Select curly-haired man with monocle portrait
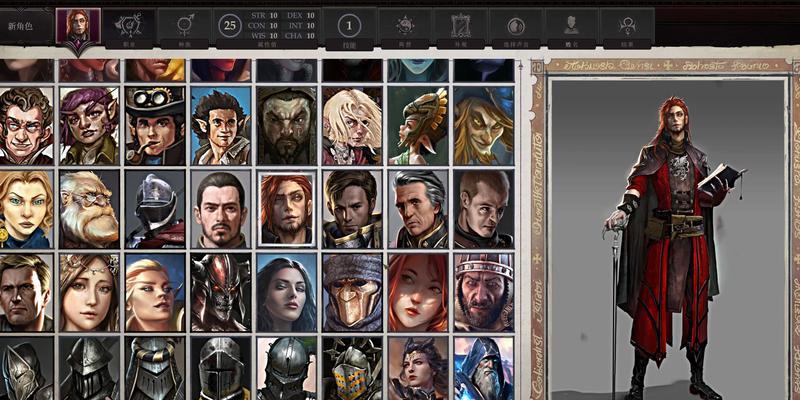The height and width of the screenshot is (400, 800). [26, 126]
